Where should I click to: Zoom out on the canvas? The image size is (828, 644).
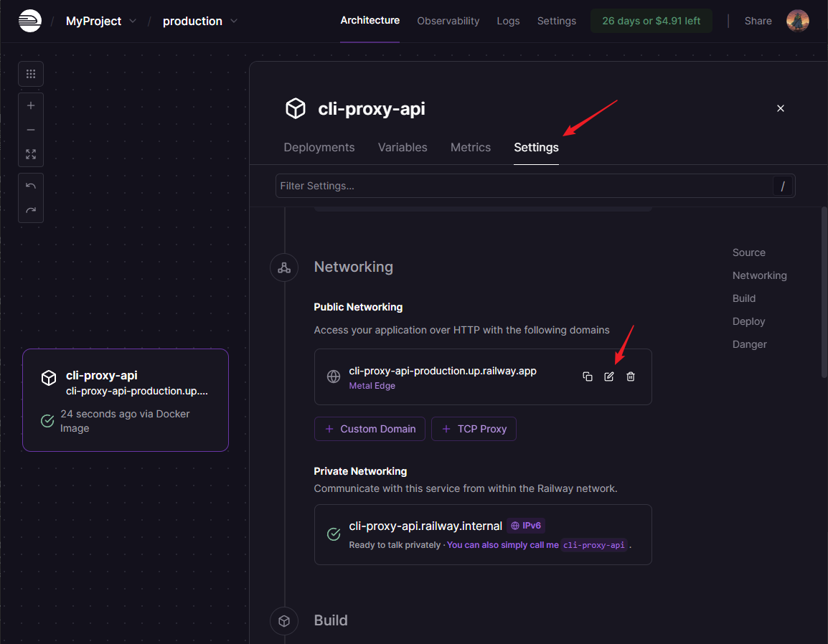point(31,130)
